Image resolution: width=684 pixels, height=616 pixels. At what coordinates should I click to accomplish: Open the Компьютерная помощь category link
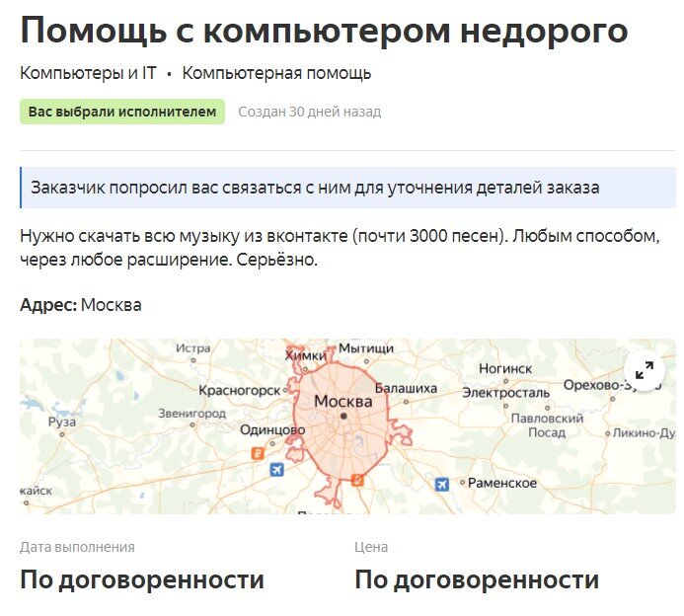[x=276, y=73]
